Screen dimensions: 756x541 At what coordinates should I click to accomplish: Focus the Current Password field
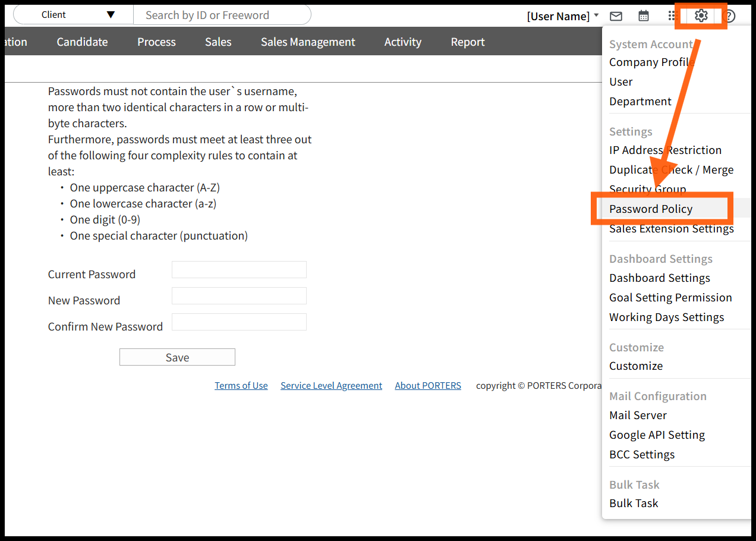click(x=239, y=270)
